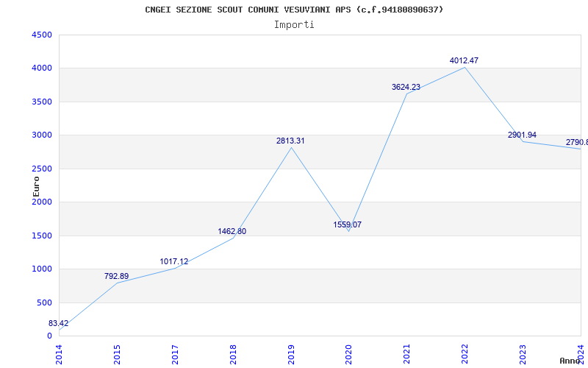Click the 1500 y-axis value
The image size is (588, 368).
tap(42, 236)
